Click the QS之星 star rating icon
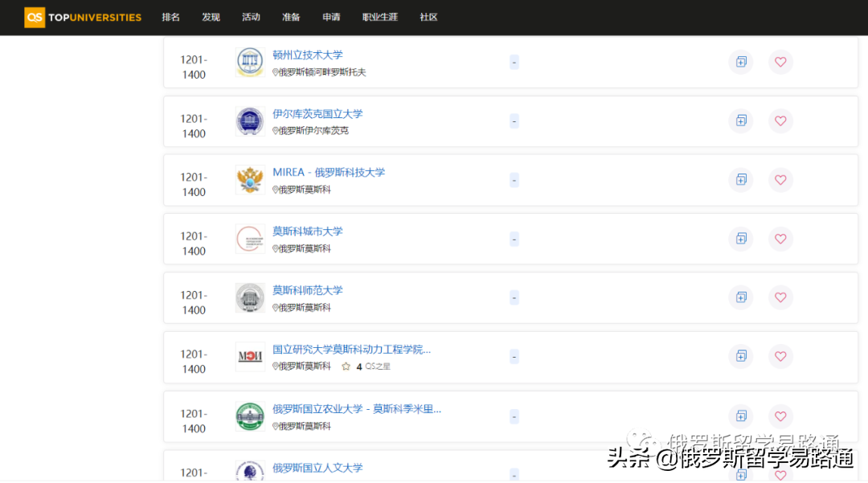 (x=346, y=366)
